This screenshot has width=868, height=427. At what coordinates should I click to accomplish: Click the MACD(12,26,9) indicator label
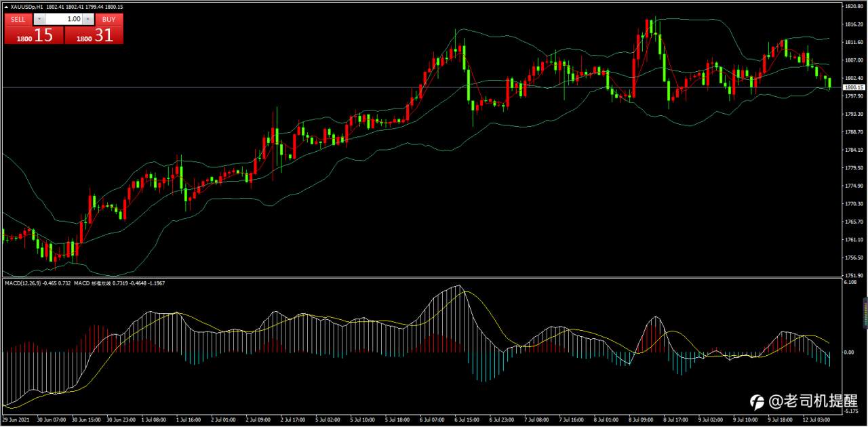point(22,282)
